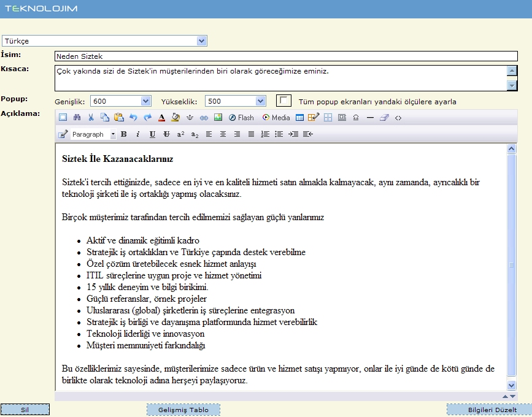Screen dimensions: 532x417
Task: Insert a numbered list
Action: tap(265, 134)
